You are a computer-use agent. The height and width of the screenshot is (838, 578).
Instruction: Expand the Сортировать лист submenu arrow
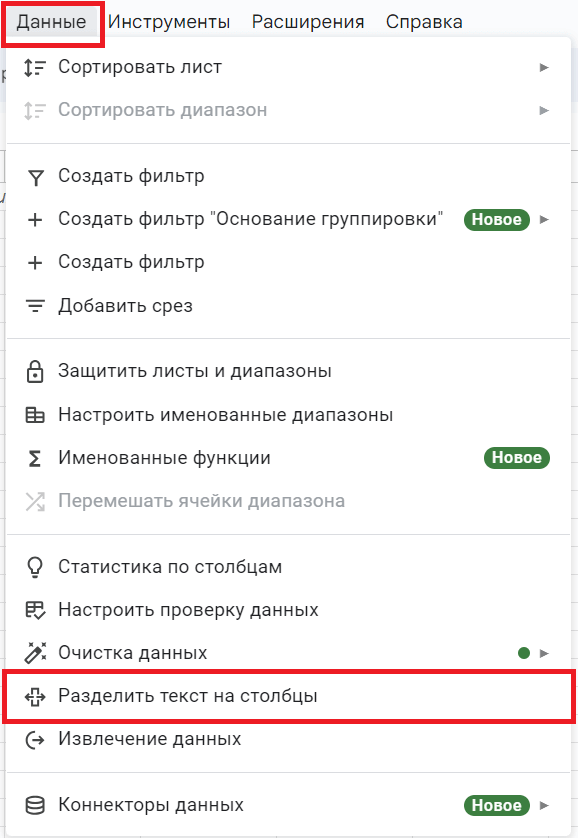[545, 67]
